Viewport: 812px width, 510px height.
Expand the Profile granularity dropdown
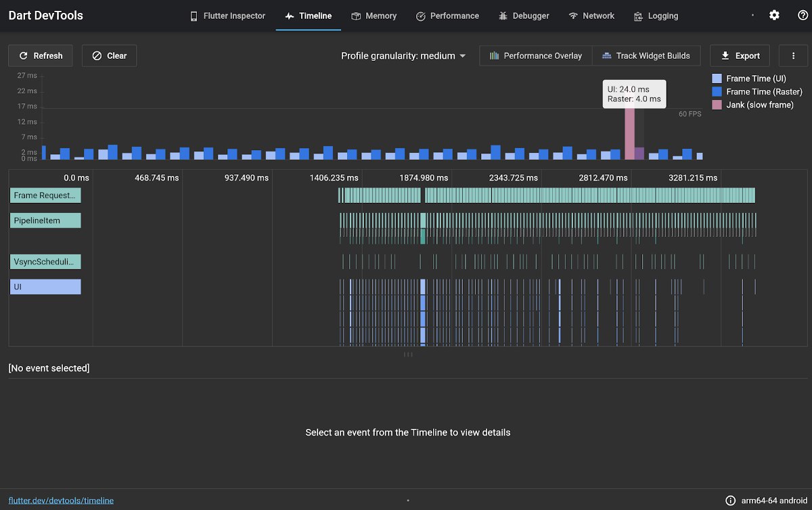404,55
